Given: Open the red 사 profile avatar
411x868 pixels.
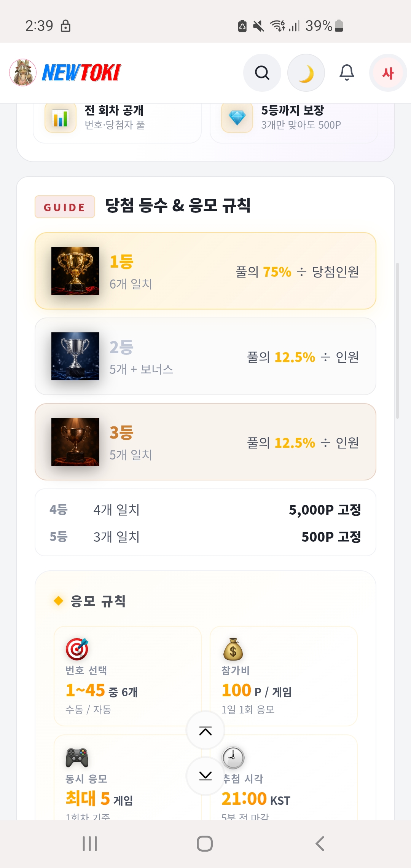Looking at the screenshot, I should (388, 73).
